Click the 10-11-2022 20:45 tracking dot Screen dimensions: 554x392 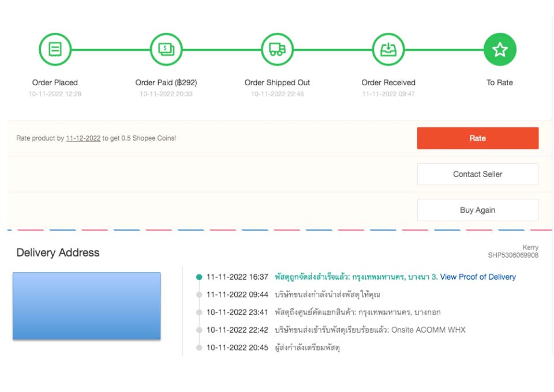[x=199, y=348]
